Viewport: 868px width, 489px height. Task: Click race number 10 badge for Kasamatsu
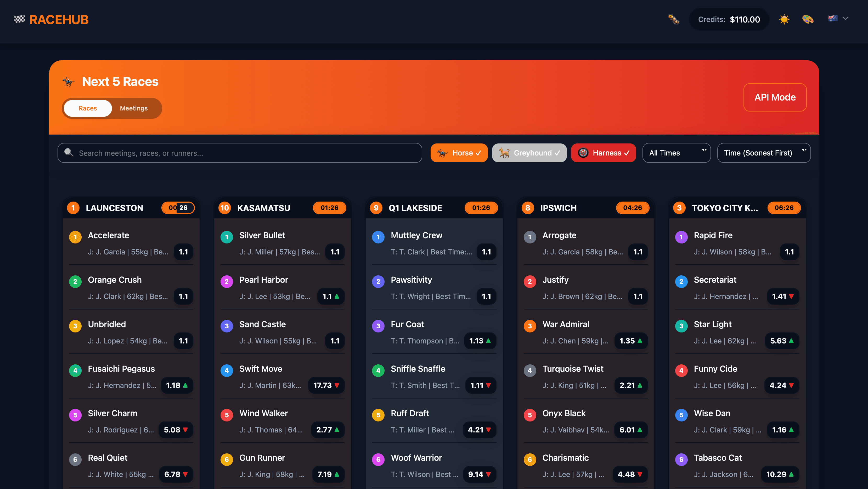pos(225,208)
